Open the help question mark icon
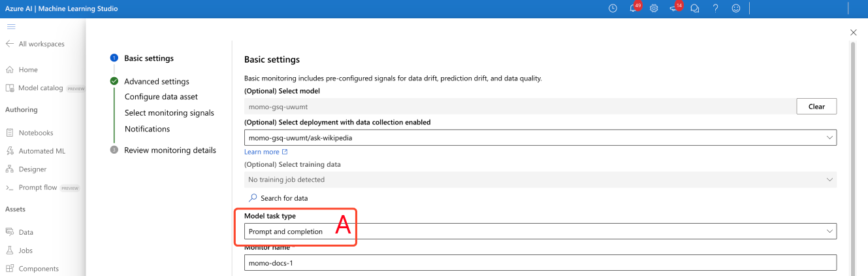Image resolution: width=868 pixels, height=276 pixels. click(716, 9)
